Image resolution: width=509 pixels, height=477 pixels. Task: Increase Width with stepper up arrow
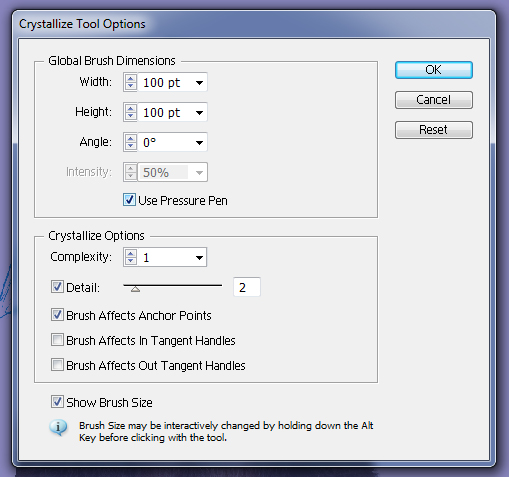[x=130, y=79]
